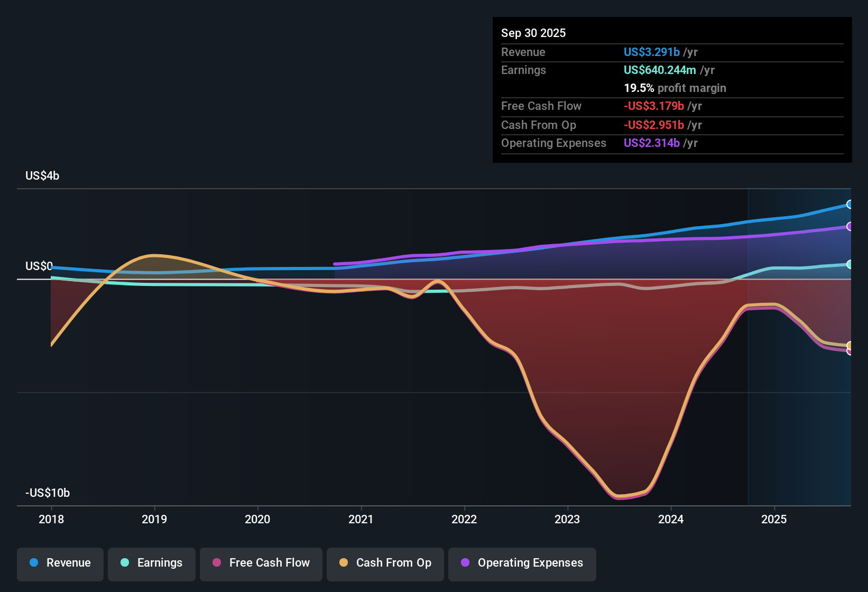Expand the Cash From Op legend entry

pyautogui.click(x=385, y=563)
